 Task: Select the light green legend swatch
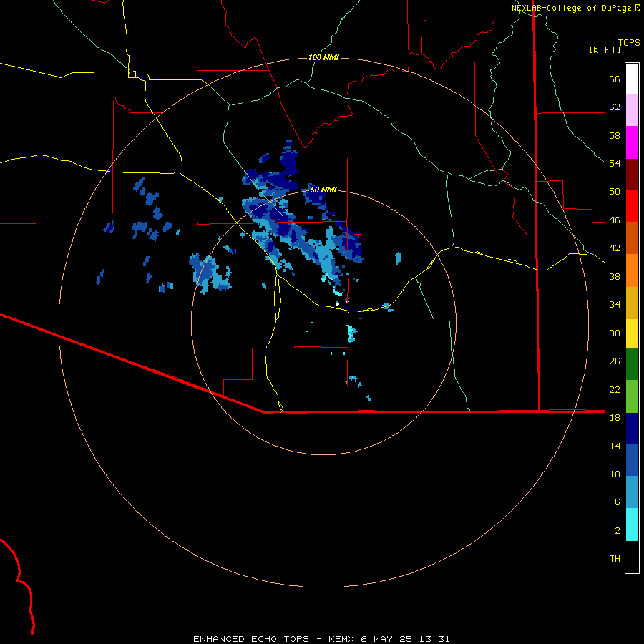[x=632, y=396]
